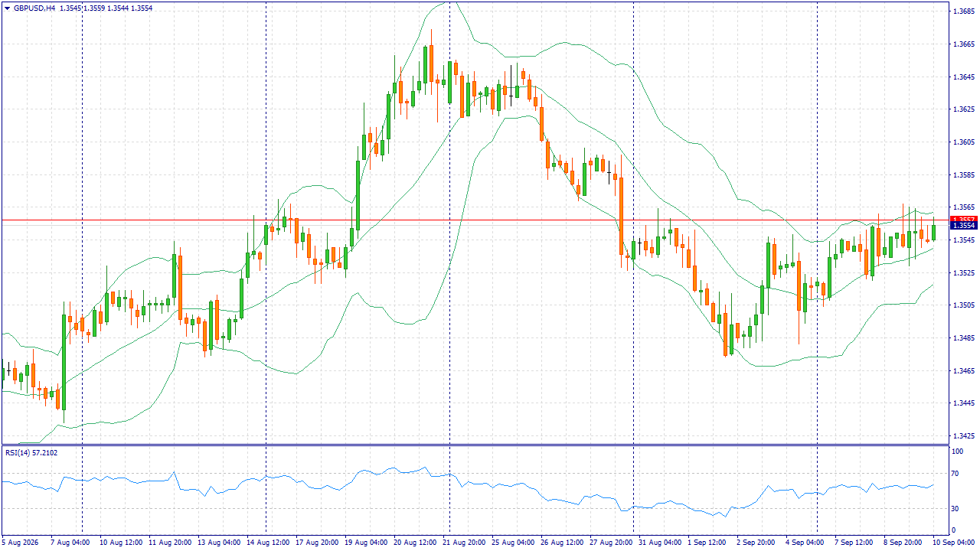980x551 pixels.
Task: Click the RSI scale 70 level label
Action: pos(955,474)
